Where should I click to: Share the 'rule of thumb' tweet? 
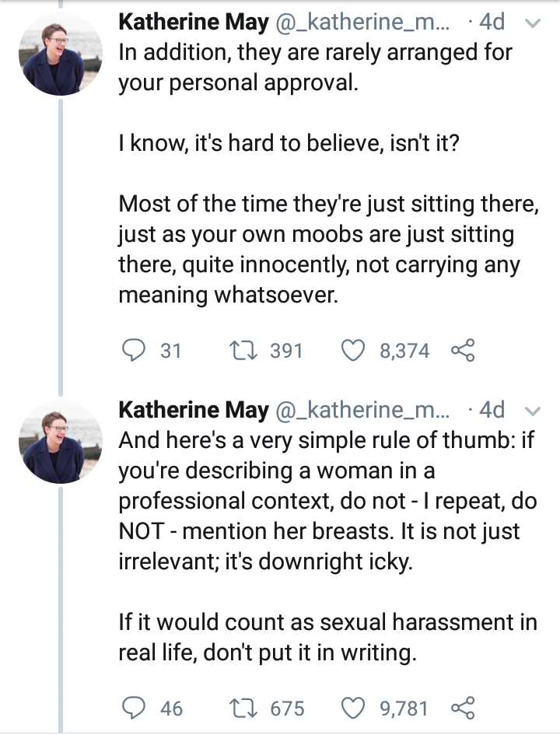click(462, 708)
